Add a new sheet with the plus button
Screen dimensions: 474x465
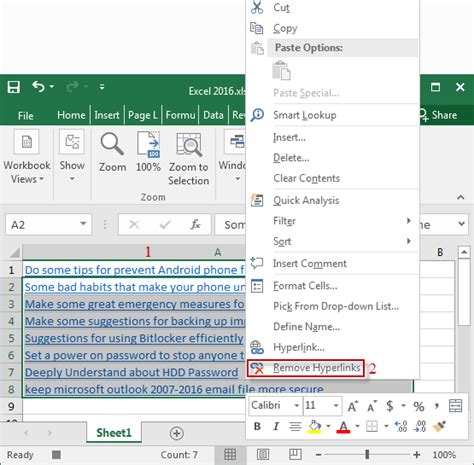pos(176,433)
